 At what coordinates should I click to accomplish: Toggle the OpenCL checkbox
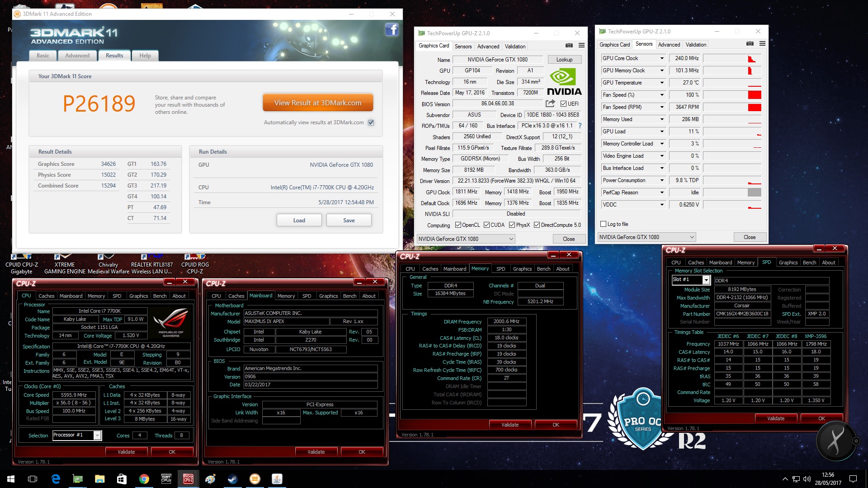coord(458,225)
